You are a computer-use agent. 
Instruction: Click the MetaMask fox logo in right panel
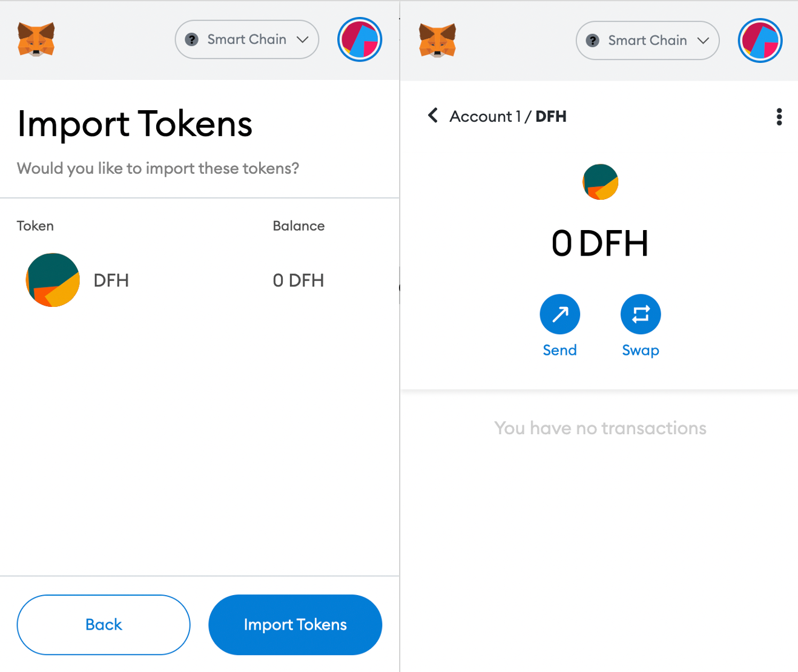(437, 41)
